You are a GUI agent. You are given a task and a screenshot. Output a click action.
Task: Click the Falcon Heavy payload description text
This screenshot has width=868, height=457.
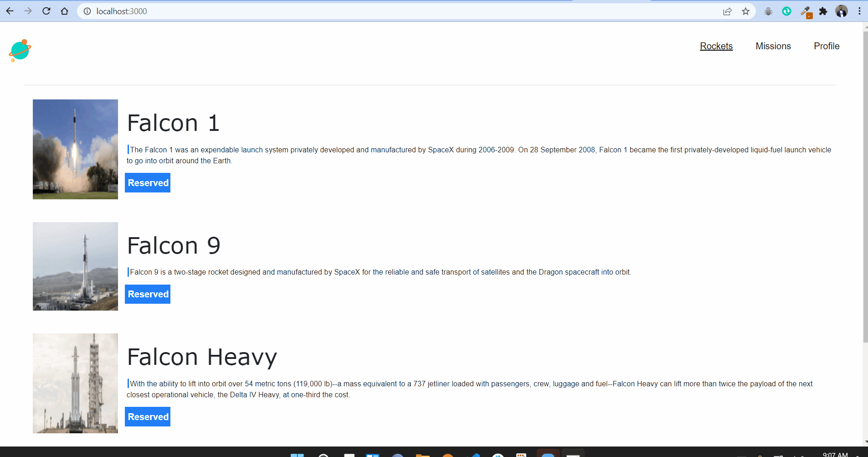pos(470,389)
